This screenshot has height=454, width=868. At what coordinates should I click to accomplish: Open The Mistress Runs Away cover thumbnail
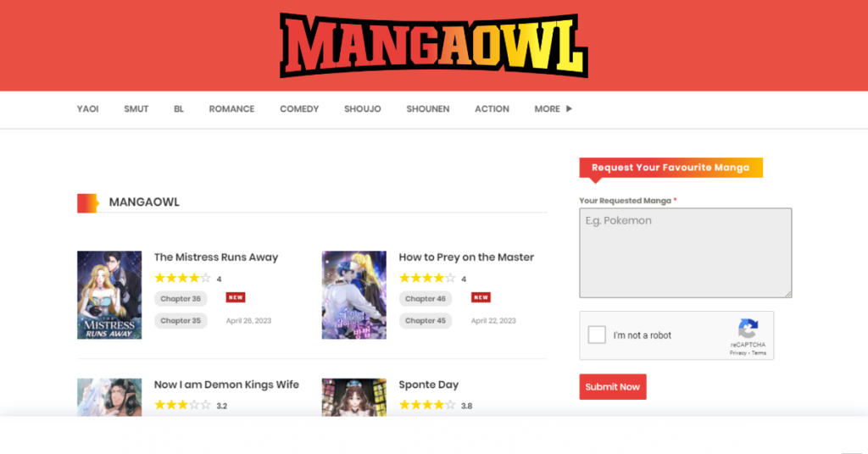coord(109,295)
